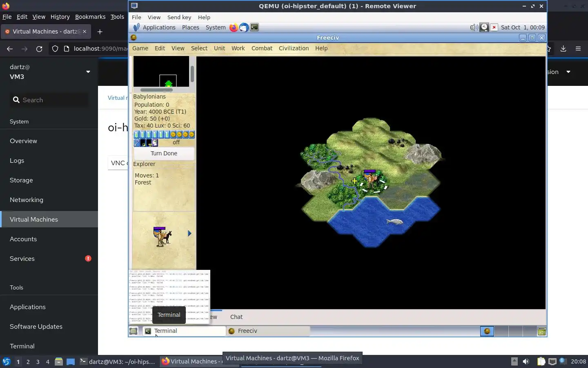
Task: Open the Work menu
Action: tap(238, 48)
